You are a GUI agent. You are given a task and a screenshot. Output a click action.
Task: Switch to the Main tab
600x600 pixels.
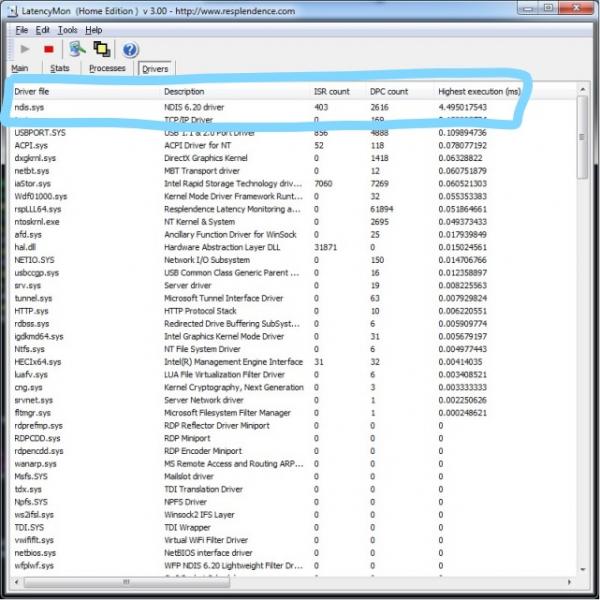tap(20, 68)
